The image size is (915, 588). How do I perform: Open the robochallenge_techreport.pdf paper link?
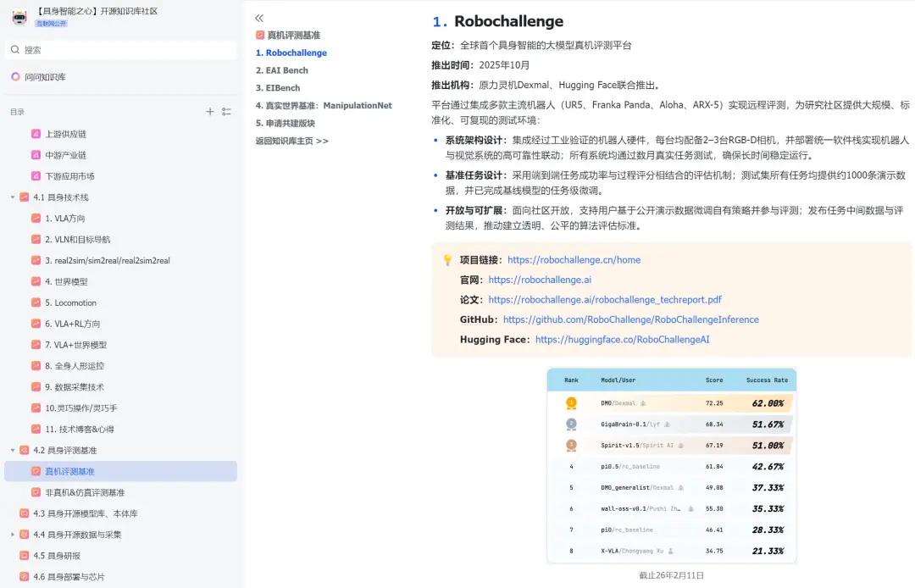605,299
